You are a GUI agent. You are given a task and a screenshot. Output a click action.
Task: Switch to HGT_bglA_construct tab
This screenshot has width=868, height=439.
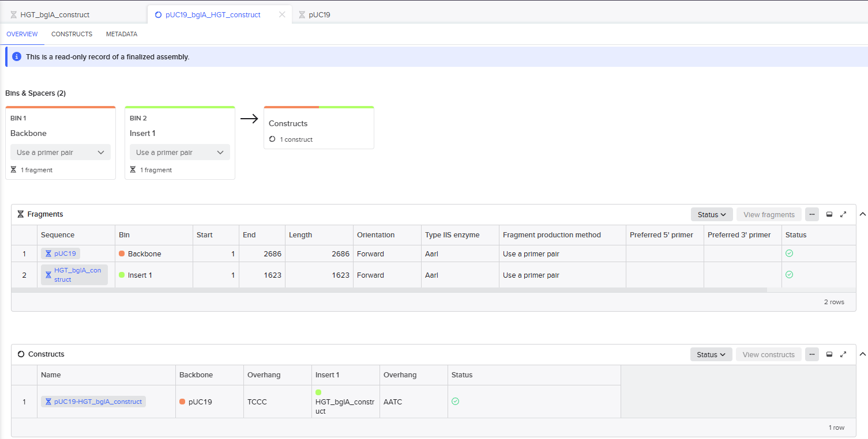click(x=55, y=14)
